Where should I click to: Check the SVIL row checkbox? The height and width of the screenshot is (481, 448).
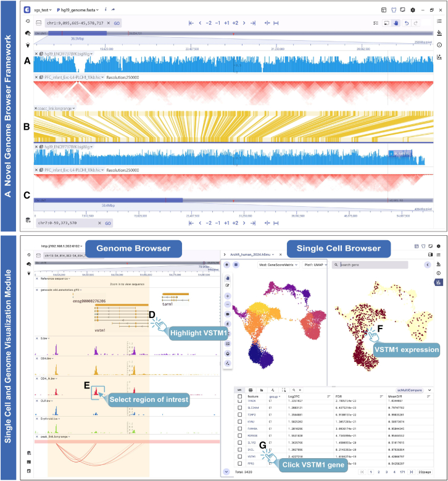(240, 450)
